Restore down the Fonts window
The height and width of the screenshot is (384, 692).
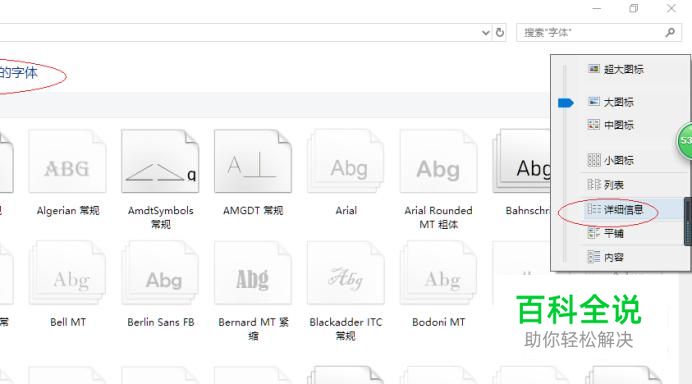(x=634, y=8)
